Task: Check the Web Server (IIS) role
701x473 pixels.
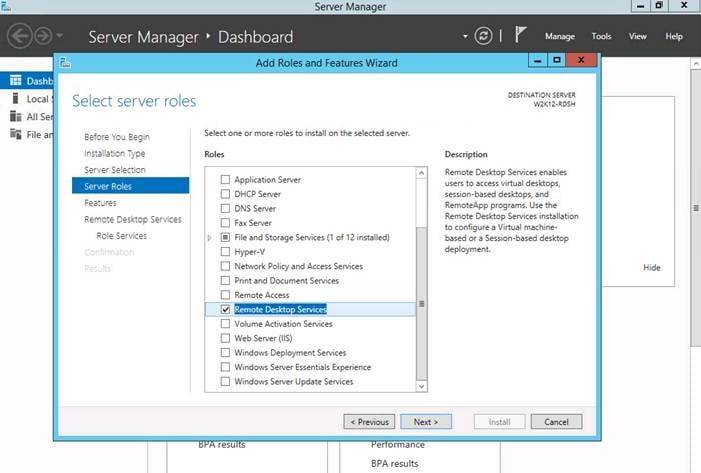Action: coord(225,338)
